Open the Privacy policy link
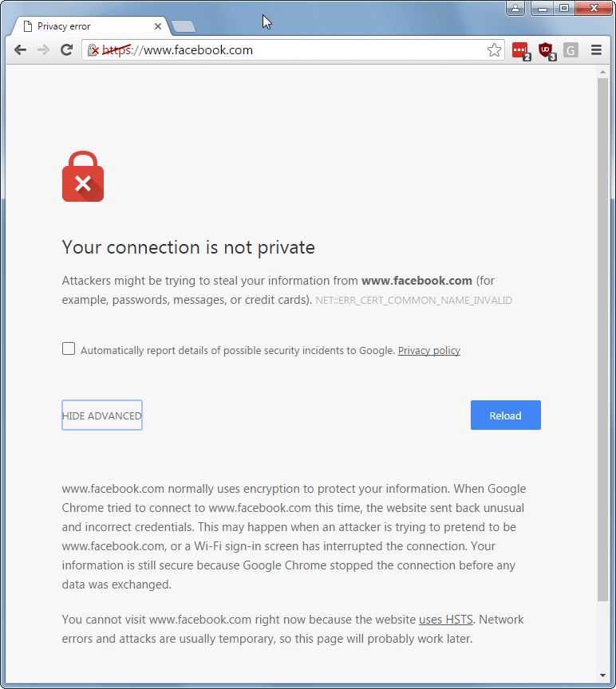The width and height of the screenshot is (616, 689). [x=428, y=350]
